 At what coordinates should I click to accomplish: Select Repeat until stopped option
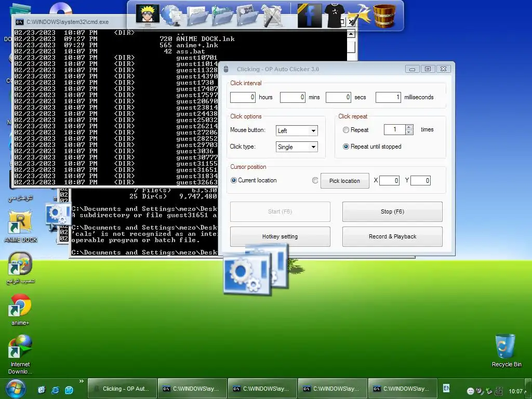[345, 147]
